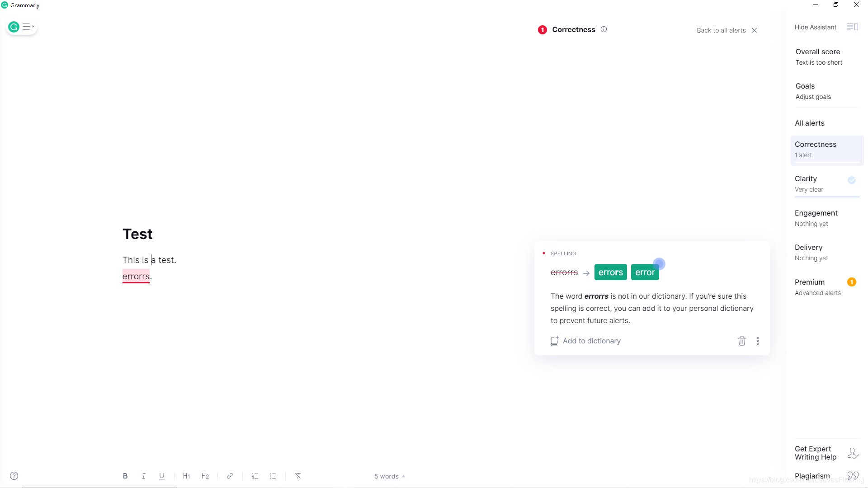Image resolution: width=868 pixels, height=488 pixels.
Task: Create a numbered list
Action: tap(255, 476)
